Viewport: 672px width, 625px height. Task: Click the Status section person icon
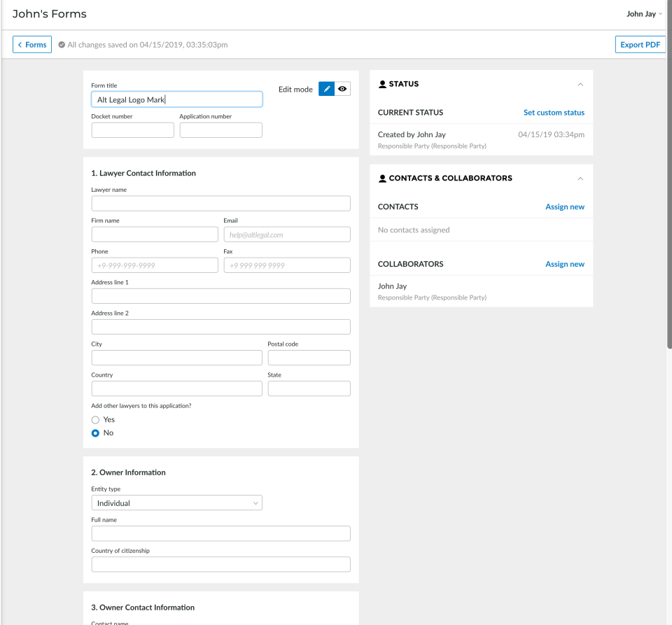(382, 84)
